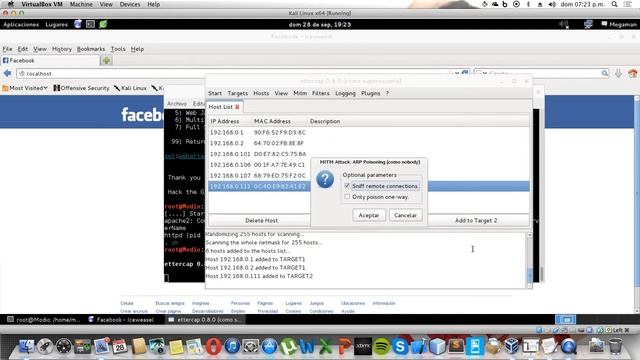This screenshot has height=360, width=640.
Task: Tick the 'Only poison one-way' checkbox
Action: 347,197
